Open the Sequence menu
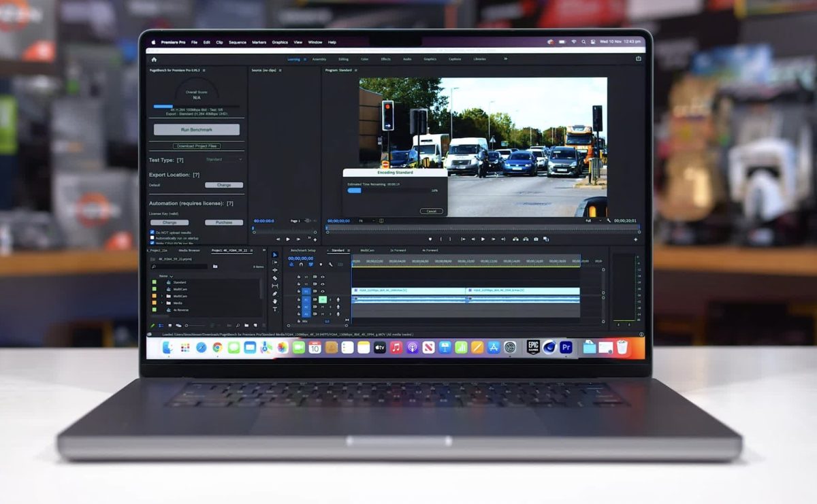This screenshot has width=817, height=504. (x=238, y=42)
